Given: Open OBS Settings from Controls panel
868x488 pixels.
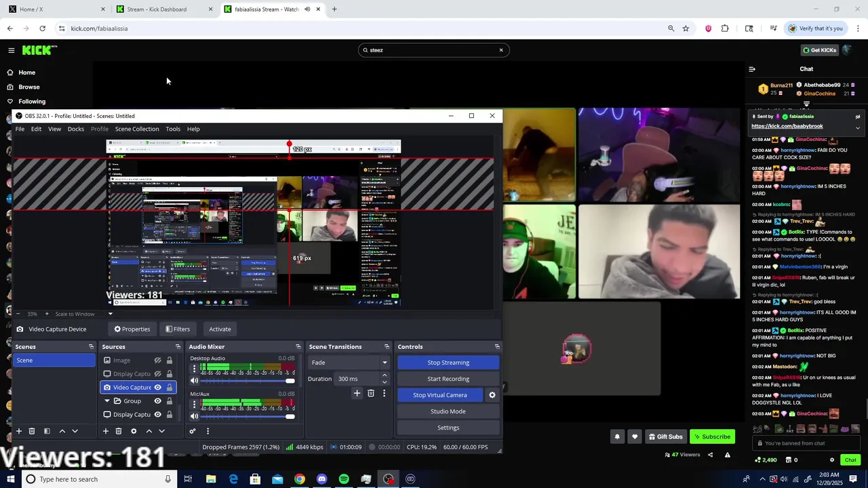Looking at the screenshot, I should tap(448, 428).
